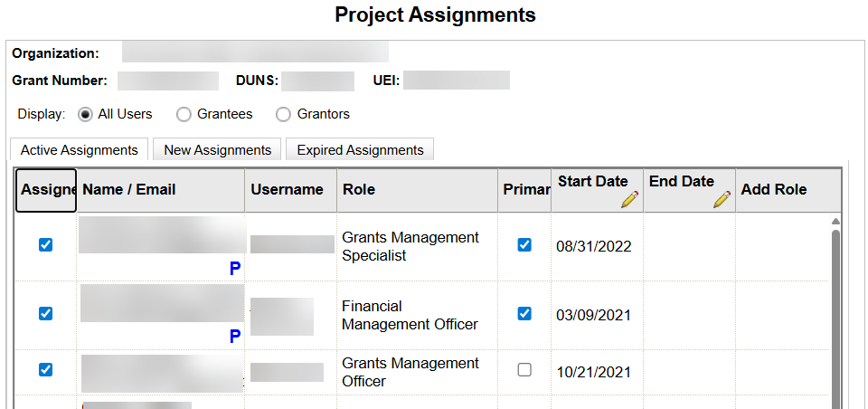Click the Start Date pencil edit icon
The height and width of the screenshot is (409, 868).
click(x=629, y=200)
